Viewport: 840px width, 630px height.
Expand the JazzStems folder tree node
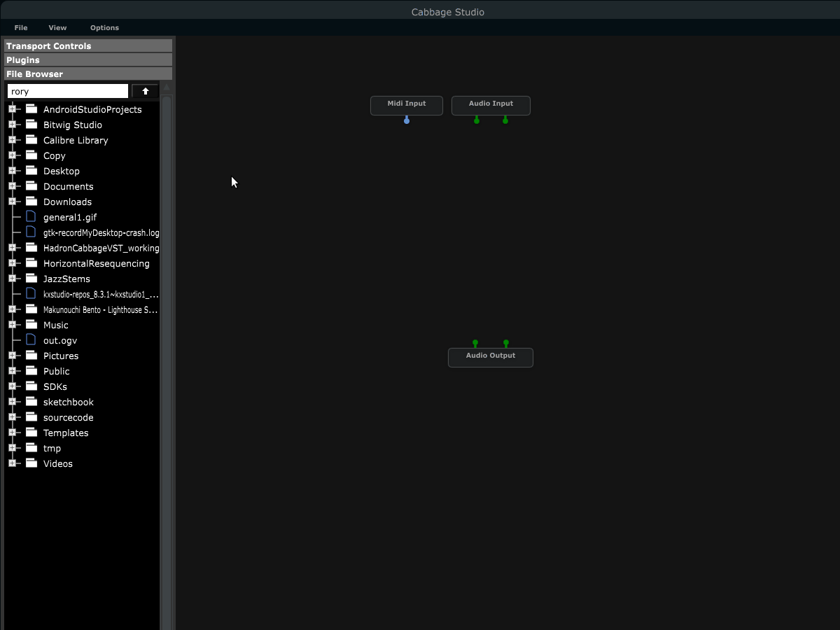tap(12, 279)
